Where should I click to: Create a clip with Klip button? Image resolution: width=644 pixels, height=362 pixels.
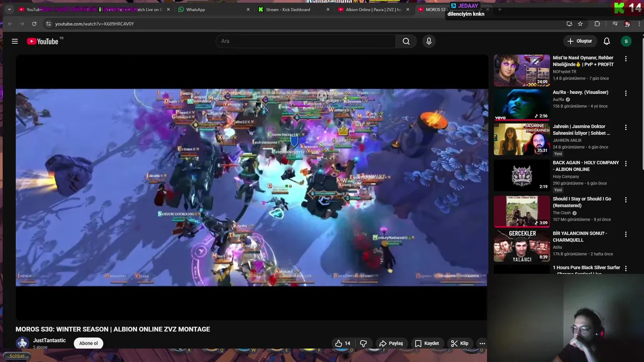(459, 343)
